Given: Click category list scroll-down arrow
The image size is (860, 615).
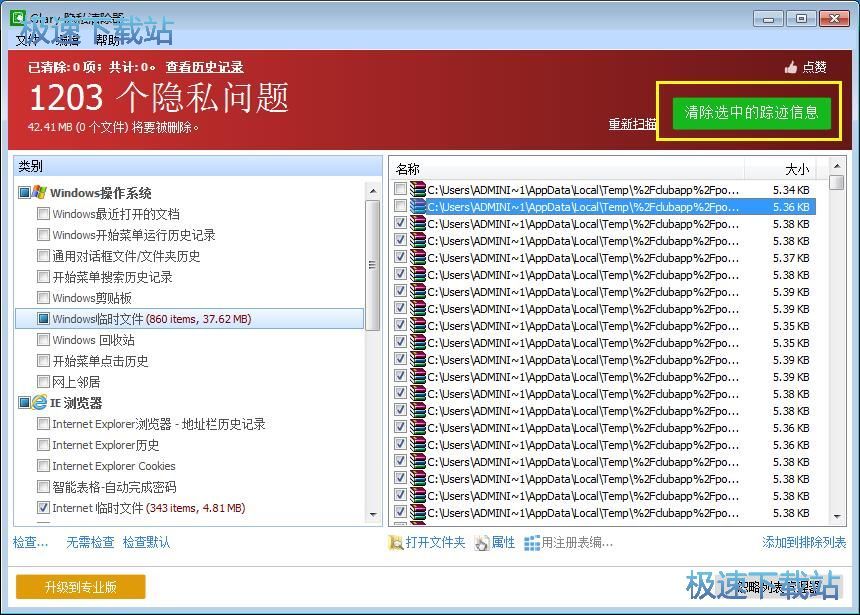Looking at the screenshot, I should point(373,515).
